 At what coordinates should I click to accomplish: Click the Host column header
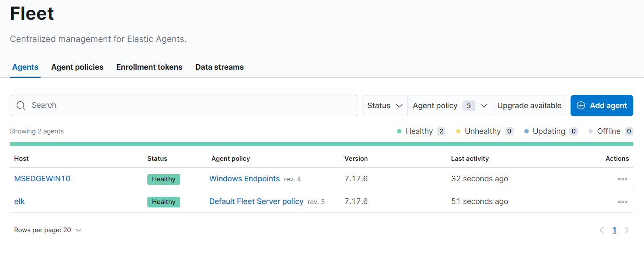(x=21, y=159)
